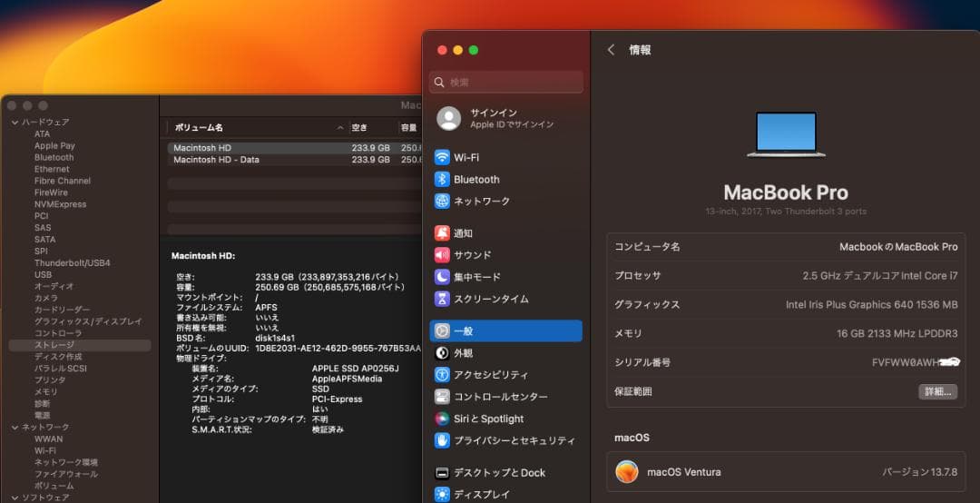Select デスクトップと Dock icon

coord(442,473)
